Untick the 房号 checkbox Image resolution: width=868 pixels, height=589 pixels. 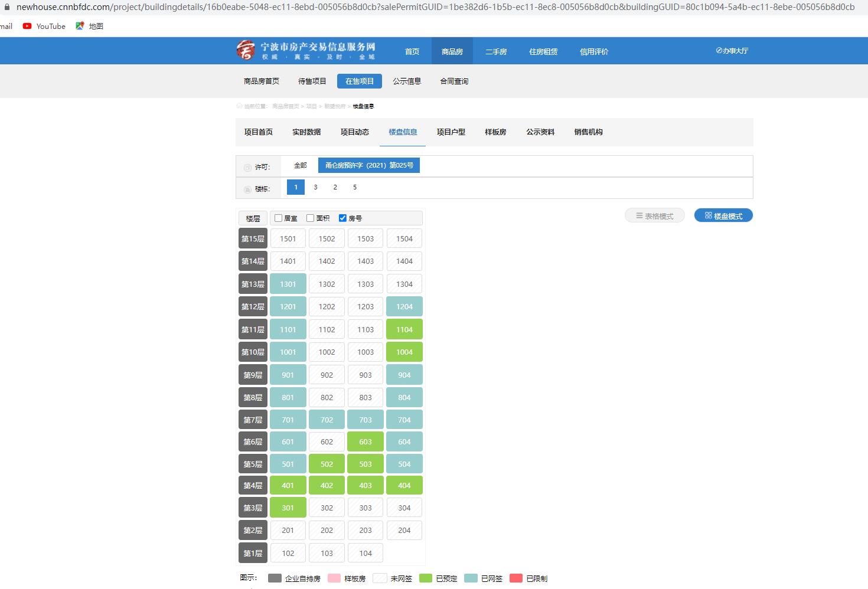tap(342, 218)
